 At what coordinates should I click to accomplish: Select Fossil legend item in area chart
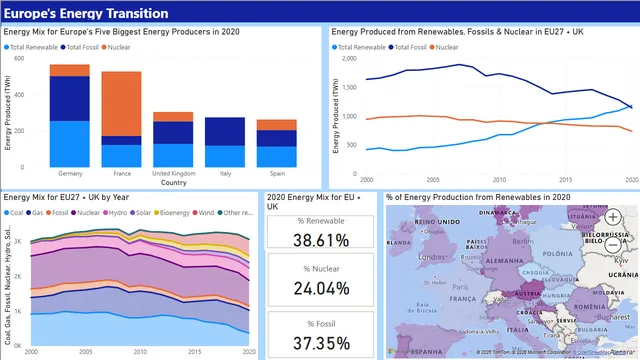point(57,213)
